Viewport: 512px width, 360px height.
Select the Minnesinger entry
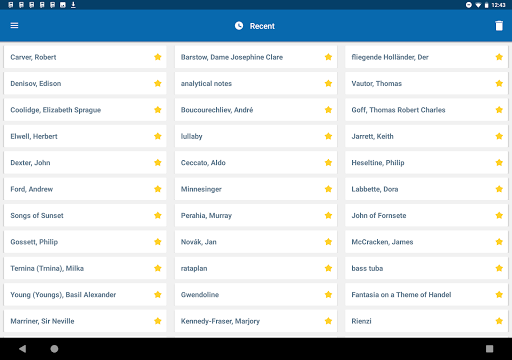(x=256, y=189)
